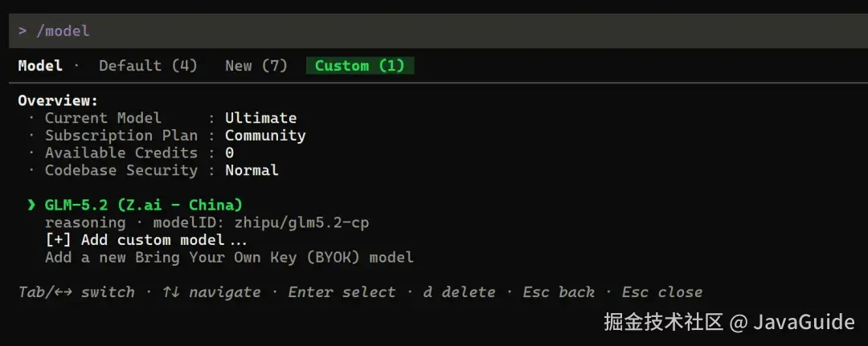
Task: Click the Codebase Security Normal value
Action: pos(252,170)
